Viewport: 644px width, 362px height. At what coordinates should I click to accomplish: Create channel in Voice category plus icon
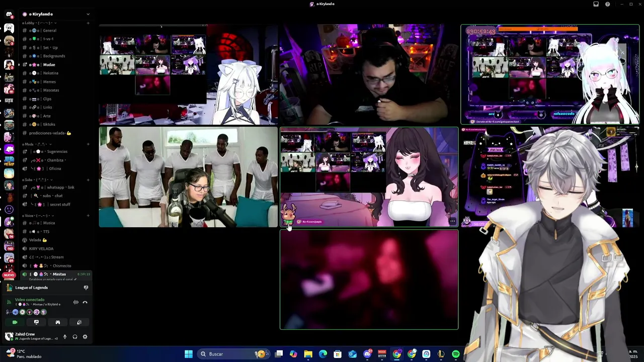(x=88, y=216)
